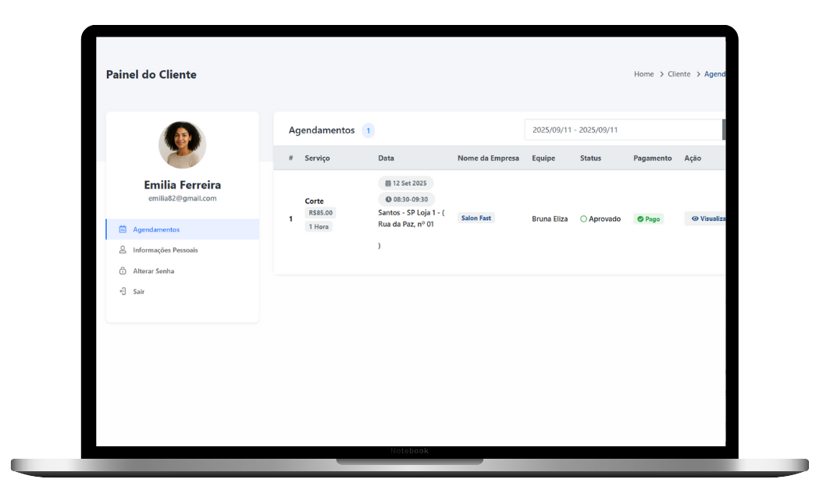The image size is (823, 504).
Task: View appointment details using the eye button
Action: click(705, 219)
